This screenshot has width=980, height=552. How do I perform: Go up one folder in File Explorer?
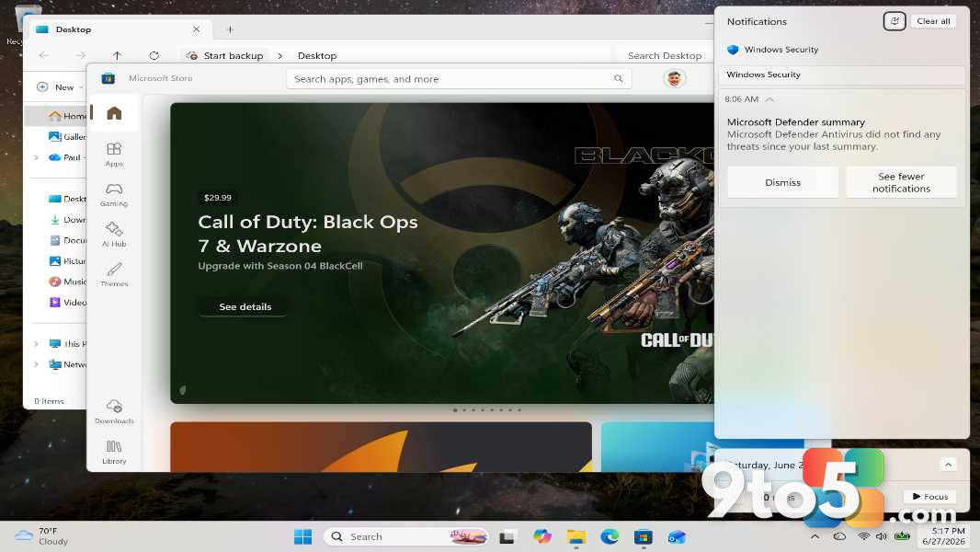117,55
